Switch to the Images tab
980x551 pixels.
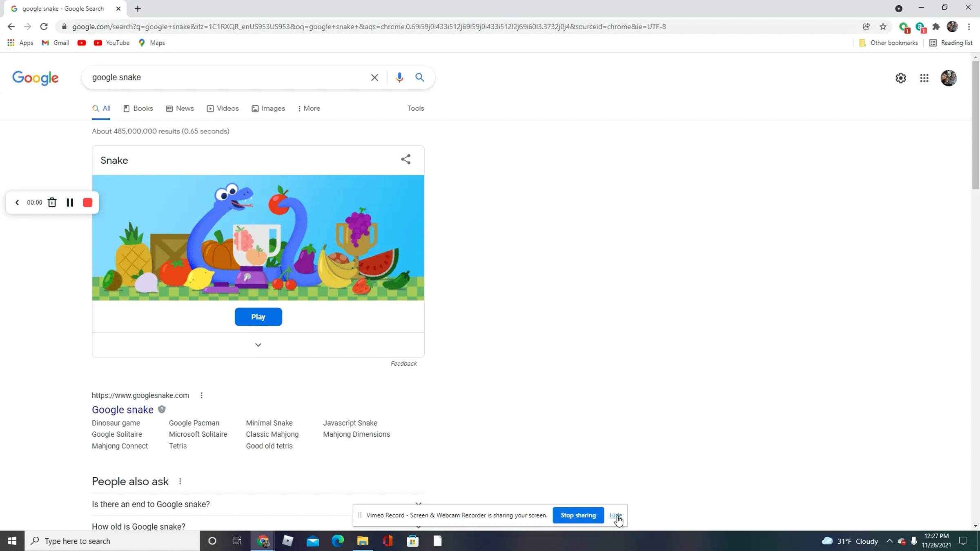click(268, 109)
